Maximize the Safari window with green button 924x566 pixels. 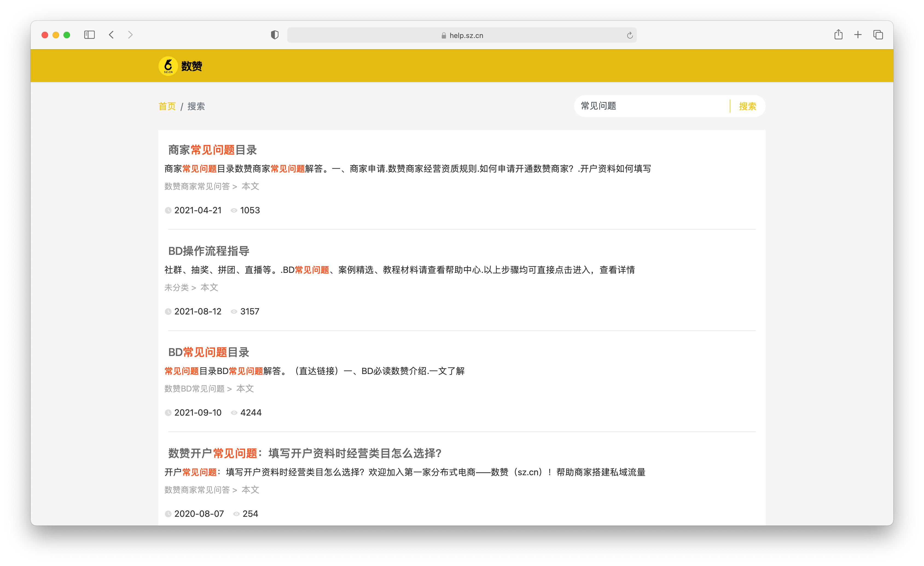[x=67, y=35]
